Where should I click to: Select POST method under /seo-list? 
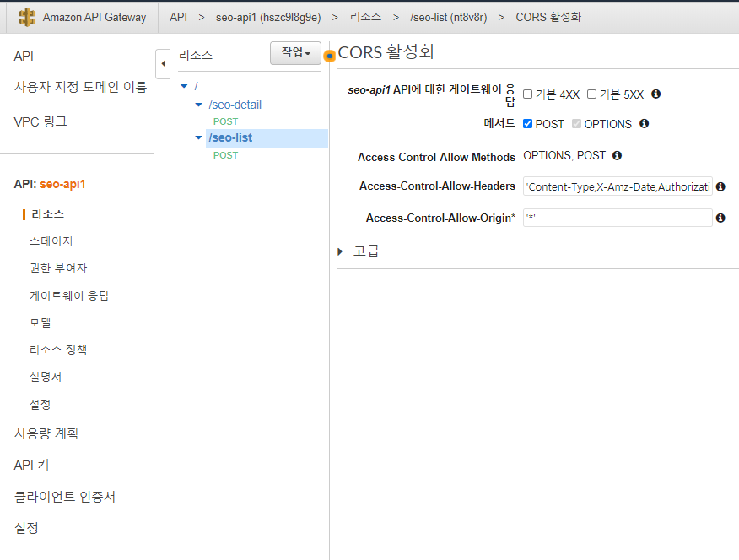click(x=225, y=155)
